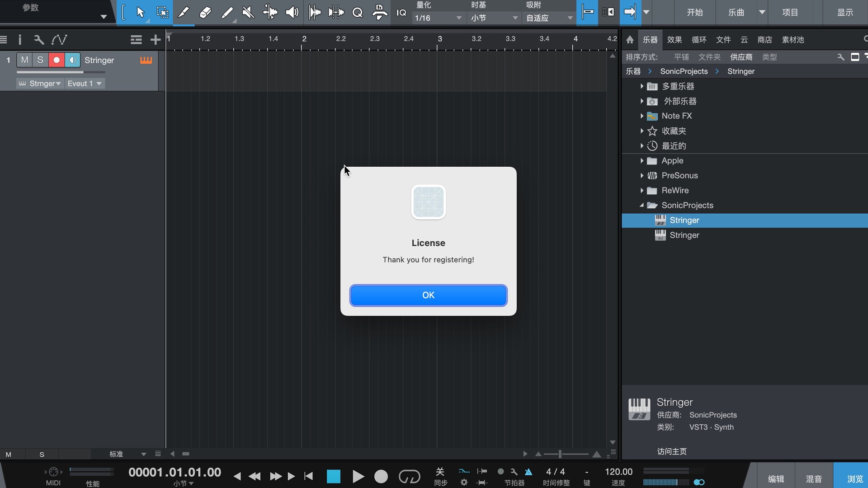Open the 循环 browser tab
Image resolution: width=868 pixels, height=488 pixels.
[x=698, y=40]
